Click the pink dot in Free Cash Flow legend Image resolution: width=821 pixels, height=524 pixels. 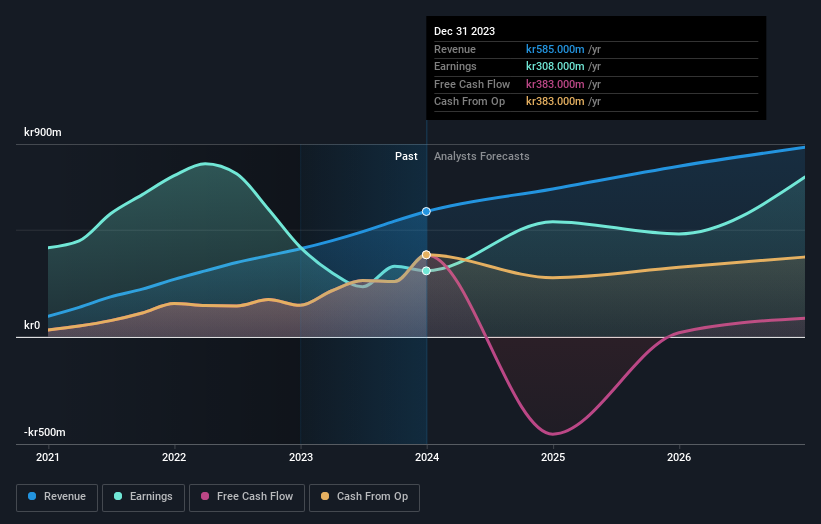(205, 496)
